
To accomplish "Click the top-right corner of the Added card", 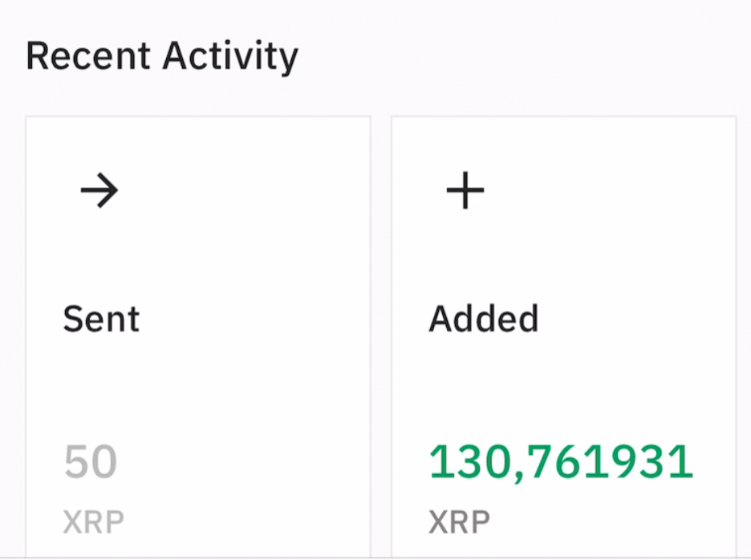I will coord(730,123).
